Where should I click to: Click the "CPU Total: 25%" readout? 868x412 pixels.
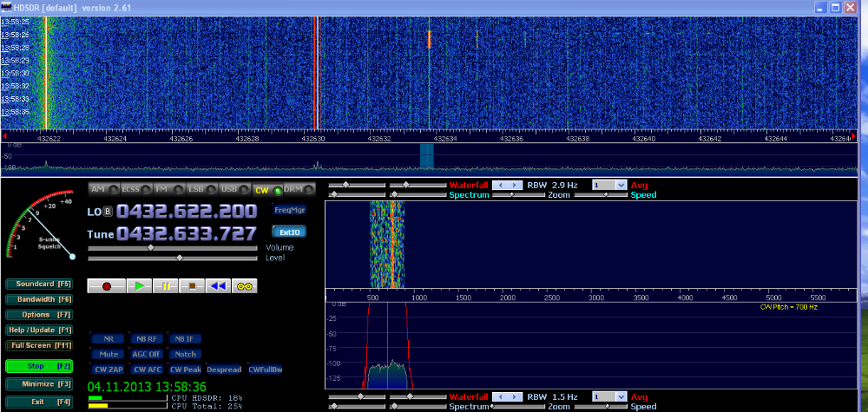(x=207, y=406)
